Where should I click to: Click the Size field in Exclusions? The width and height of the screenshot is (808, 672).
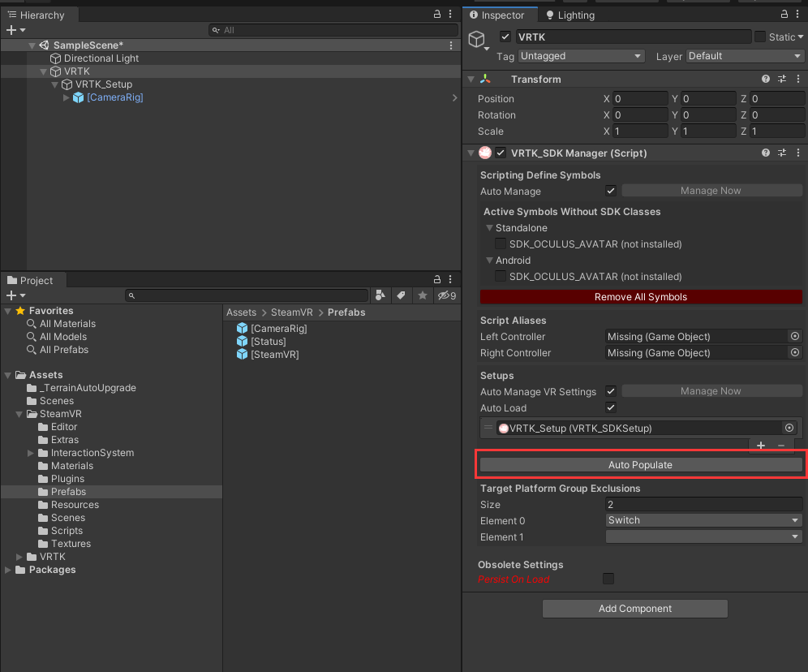tap(704, 504)
